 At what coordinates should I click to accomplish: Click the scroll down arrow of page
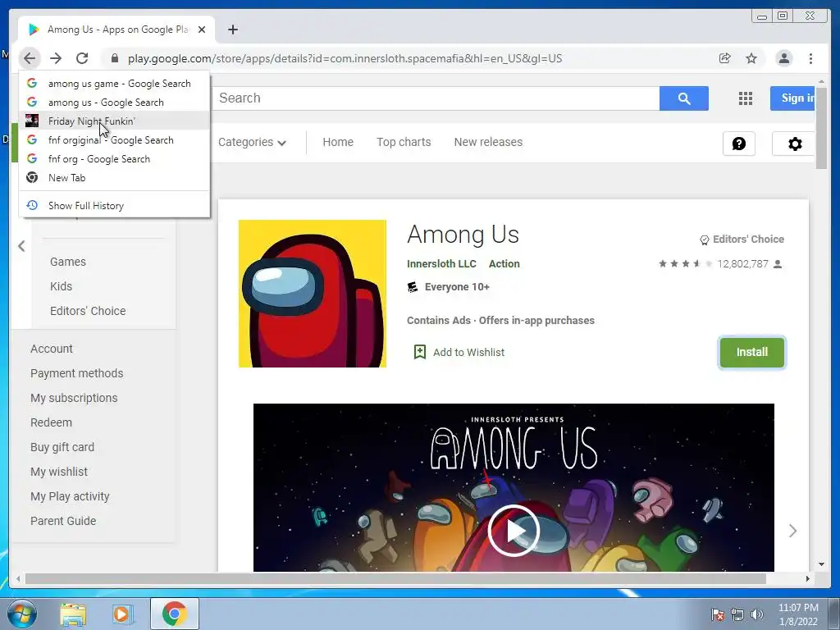pyautogui.click(x=821, y=564)
